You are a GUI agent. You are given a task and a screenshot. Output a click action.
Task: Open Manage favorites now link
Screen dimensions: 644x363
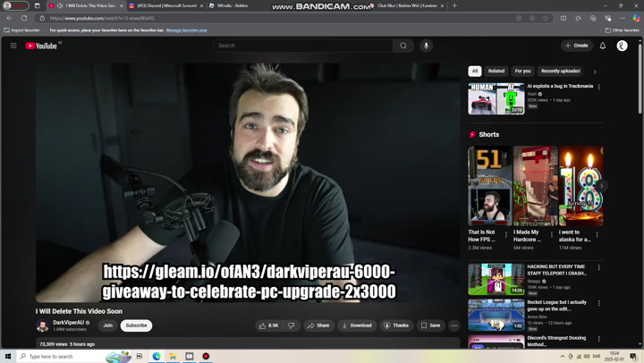click(x=186, y=30)
